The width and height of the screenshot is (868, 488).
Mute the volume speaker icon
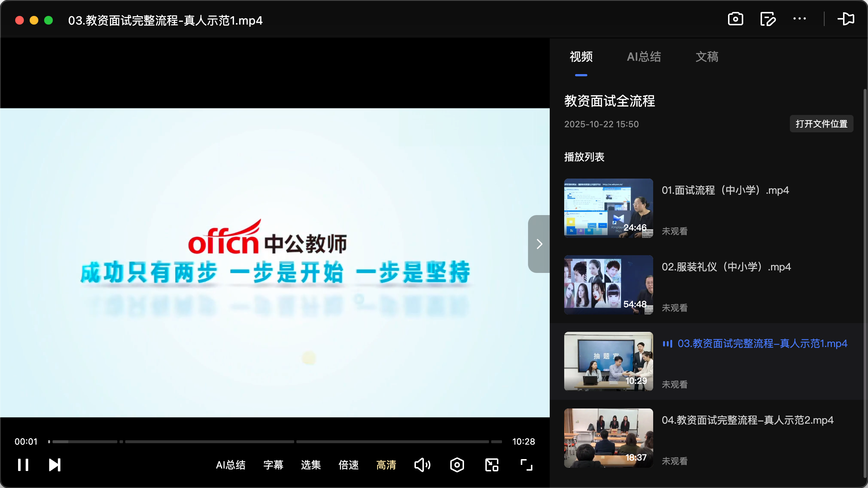click(x=422, y=465)
